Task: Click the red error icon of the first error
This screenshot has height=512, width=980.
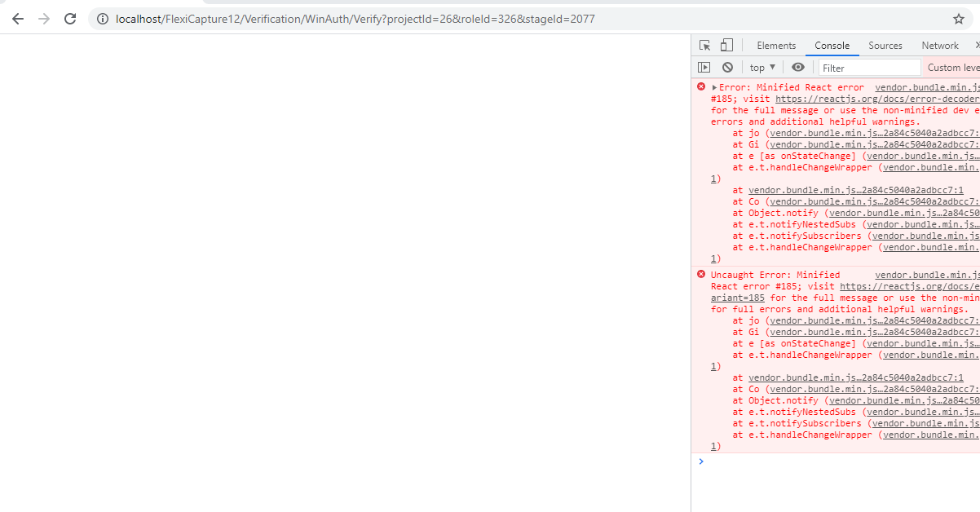Action: (x=700, y=86)
